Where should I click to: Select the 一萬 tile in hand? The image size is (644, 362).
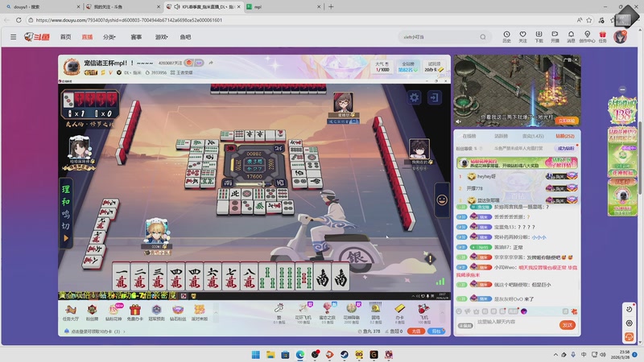(122, 277)
